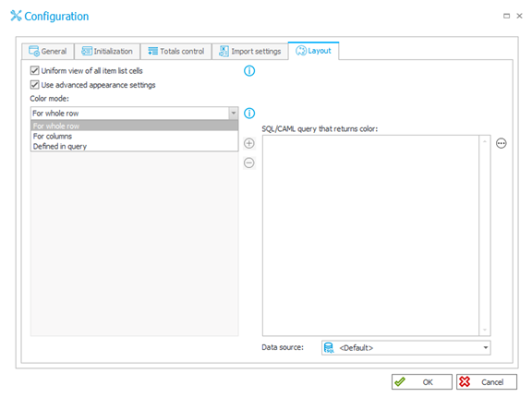The width and height of the screenshot is (532, 397).
Task: Click the Cancel button
Action: pyautogui.click(x=487, y=382)
